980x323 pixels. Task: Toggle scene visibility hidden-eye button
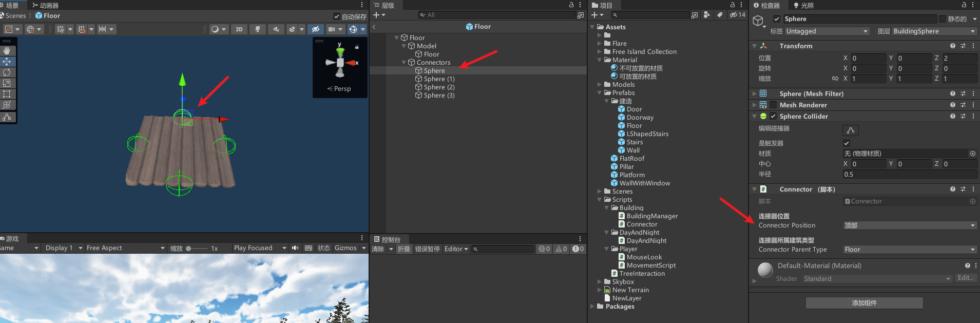pyautogui.click(x=316, y=29)
